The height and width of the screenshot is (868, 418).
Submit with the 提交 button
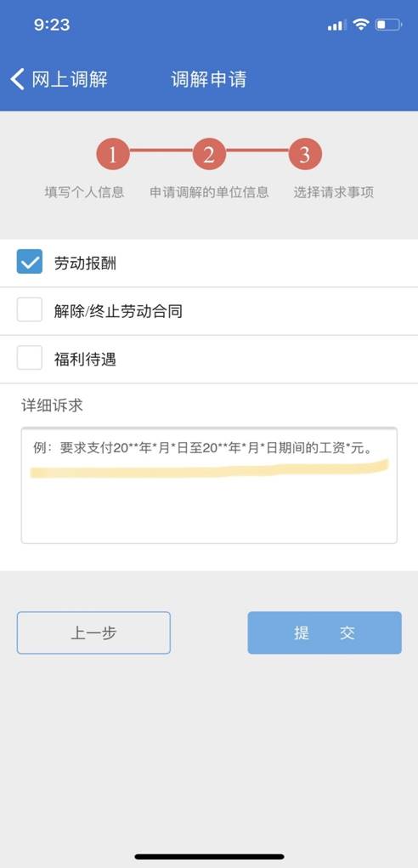click(325, 633)
